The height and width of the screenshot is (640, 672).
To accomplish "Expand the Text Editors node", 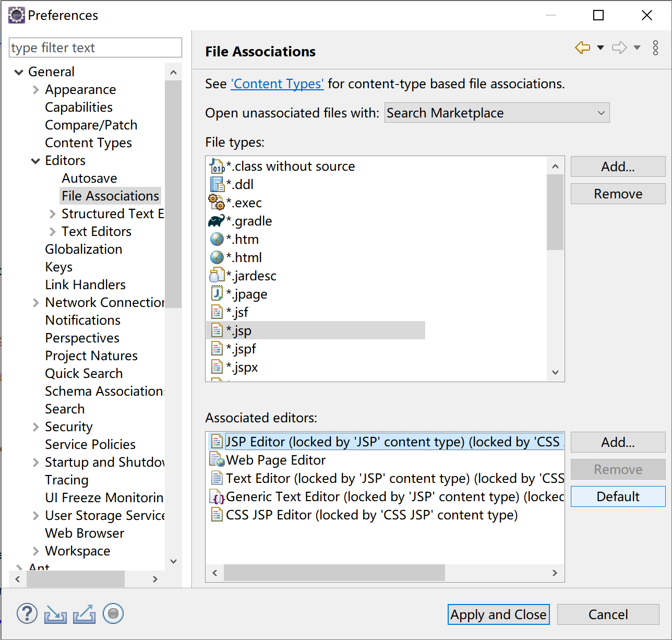I will 52,232.
